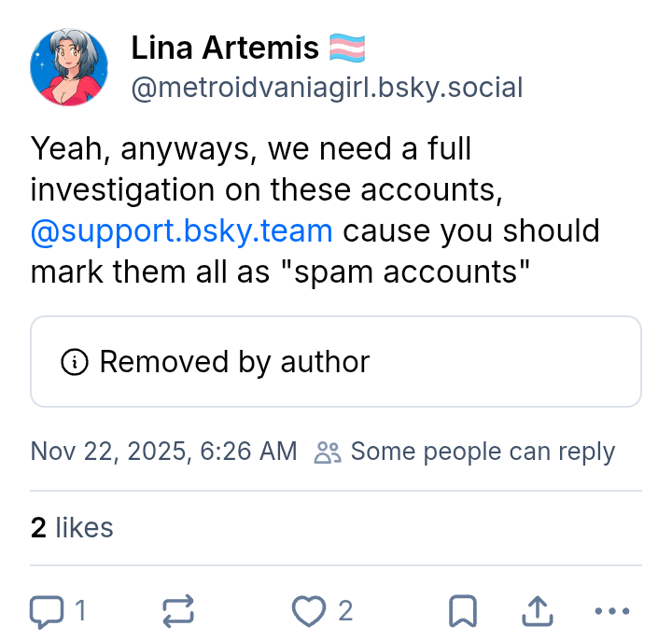
Task: Bookmark this post
Action: [x=463, y=611]
